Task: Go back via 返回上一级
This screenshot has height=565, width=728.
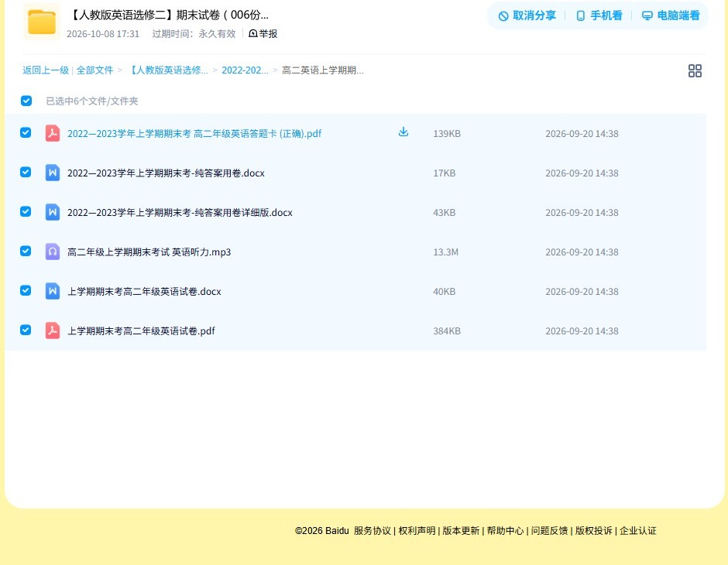Action: point(46,70)
